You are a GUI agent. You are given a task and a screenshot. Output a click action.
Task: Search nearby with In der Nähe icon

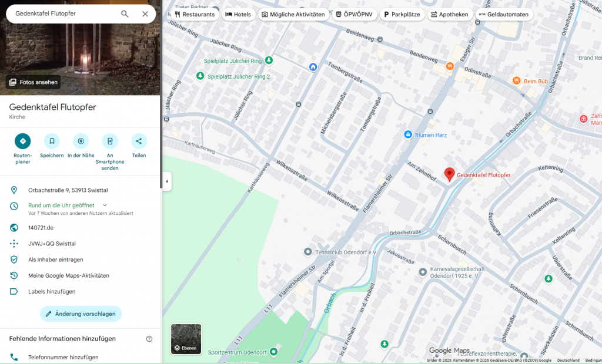click(x=81, y=141)
